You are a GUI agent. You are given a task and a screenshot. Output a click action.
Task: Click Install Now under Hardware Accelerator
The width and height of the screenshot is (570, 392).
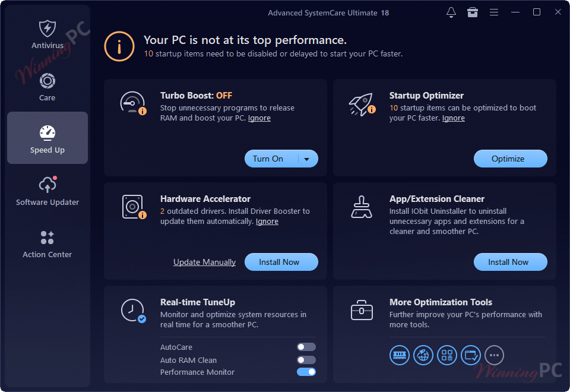[x=281, y=262]
